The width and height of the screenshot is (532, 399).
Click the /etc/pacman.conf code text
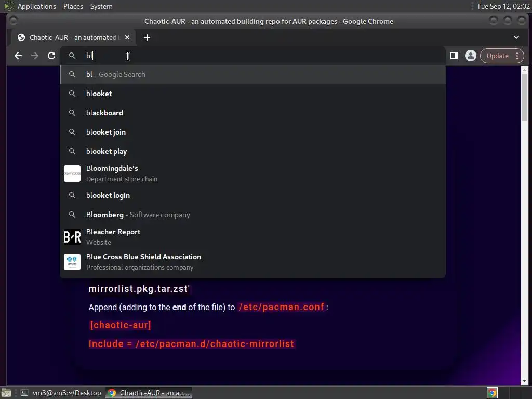[281, 307]
